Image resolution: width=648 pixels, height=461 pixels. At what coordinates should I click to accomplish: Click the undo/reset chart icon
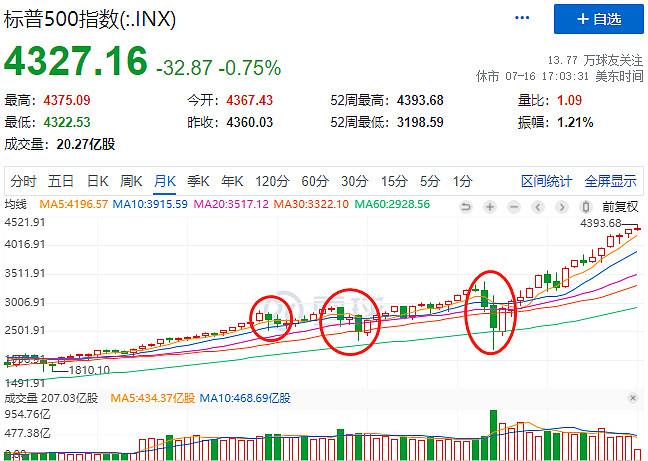[x=466, y=207]
